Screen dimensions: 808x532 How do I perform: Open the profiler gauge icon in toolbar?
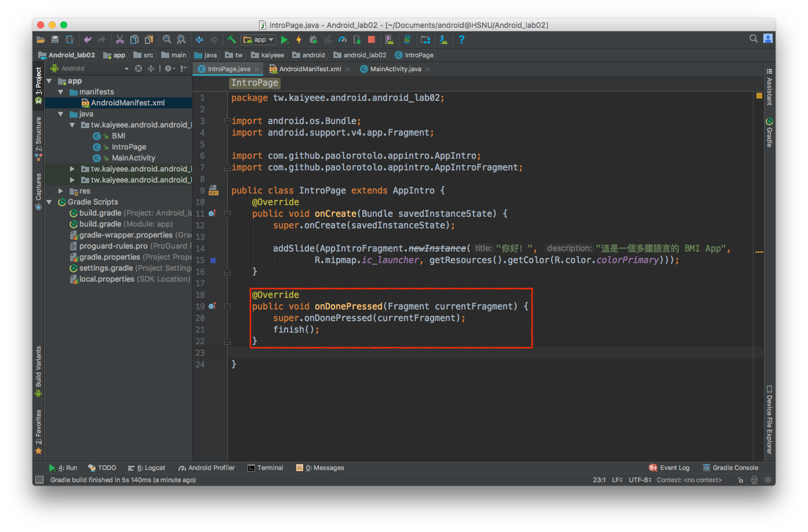click(343, 39)
